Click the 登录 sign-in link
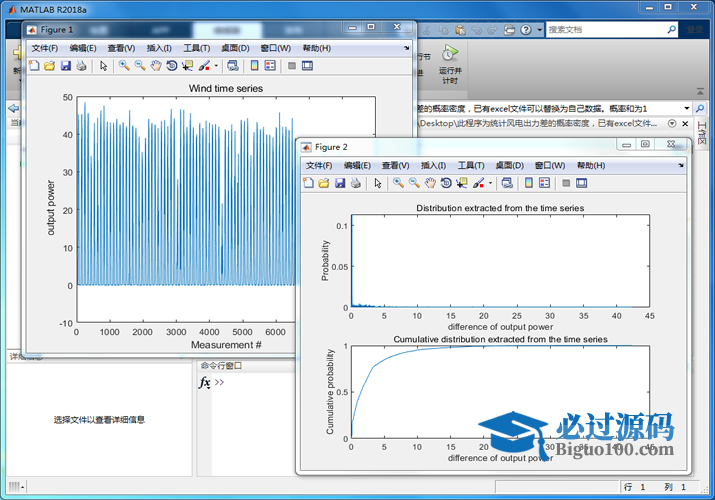Image resolution: width=715 pixels, height=500 pixels. [x=695, y=30]
